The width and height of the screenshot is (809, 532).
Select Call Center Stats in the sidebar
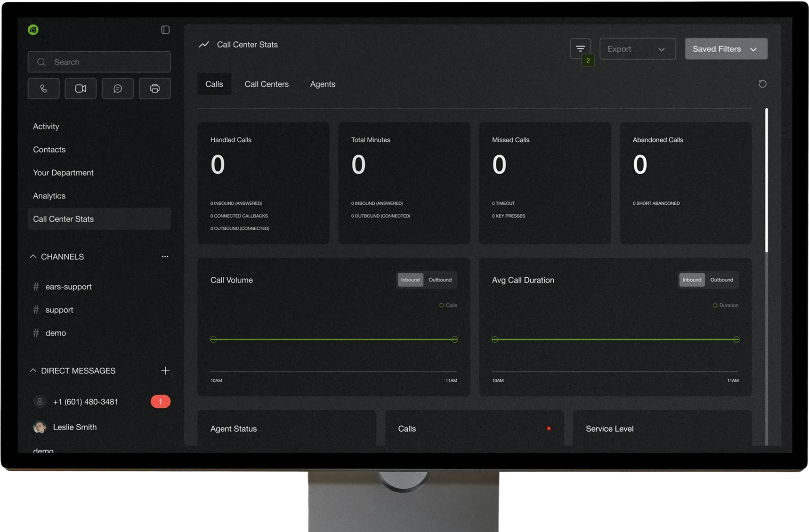[x=99, y=219]
